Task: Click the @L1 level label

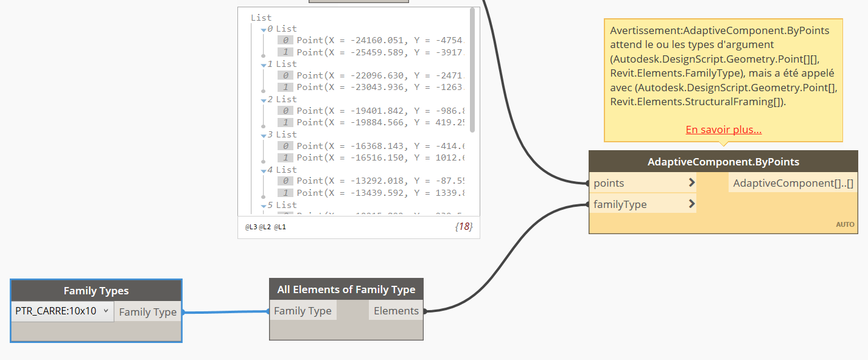Action: click(279, 227)
